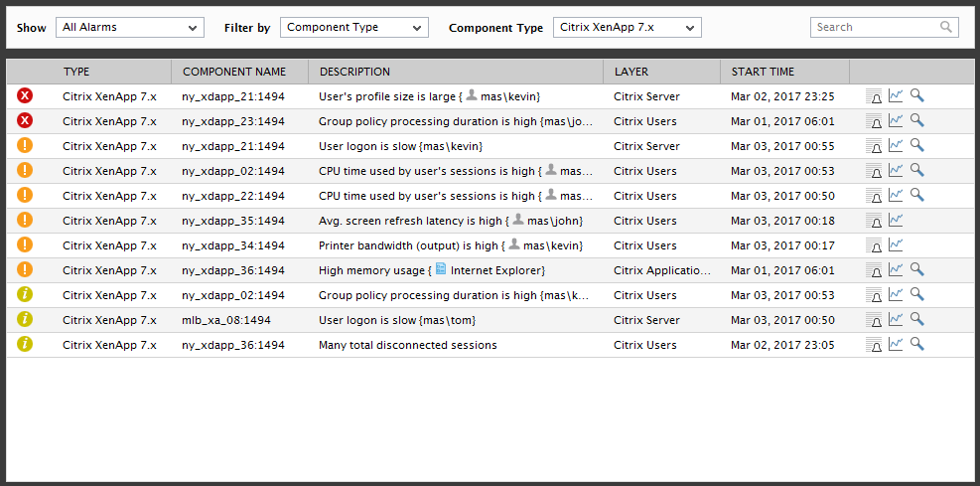Open alarm details for Many total disconnected sessions

pyautogui.click(x=873, y=345)
